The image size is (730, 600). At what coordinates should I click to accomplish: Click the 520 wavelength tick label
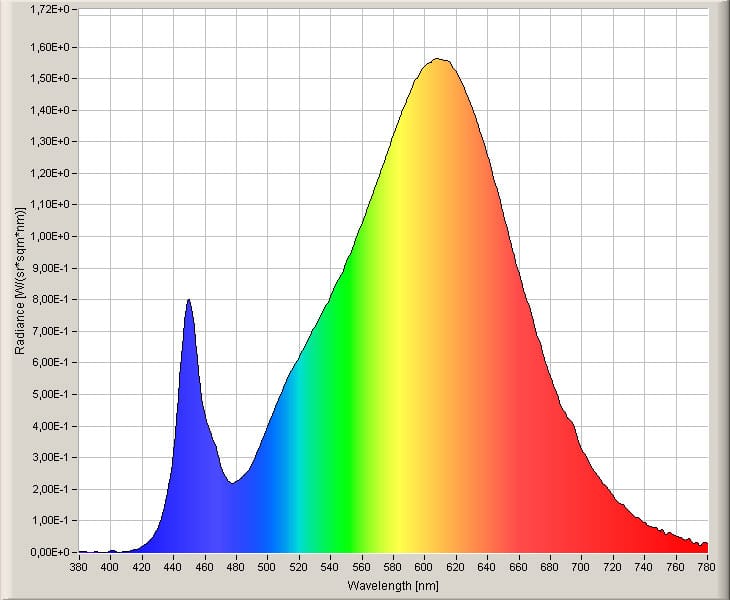(x=298, y=567)
